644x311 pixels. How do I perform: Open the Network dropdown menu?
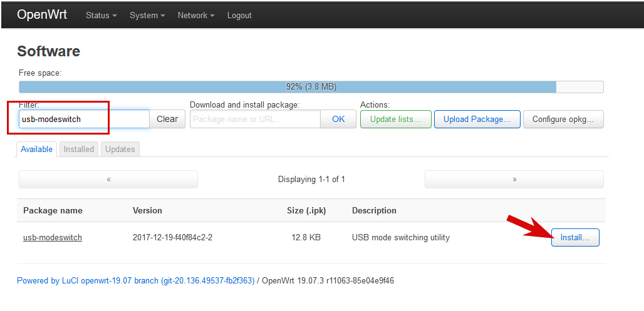196,15
